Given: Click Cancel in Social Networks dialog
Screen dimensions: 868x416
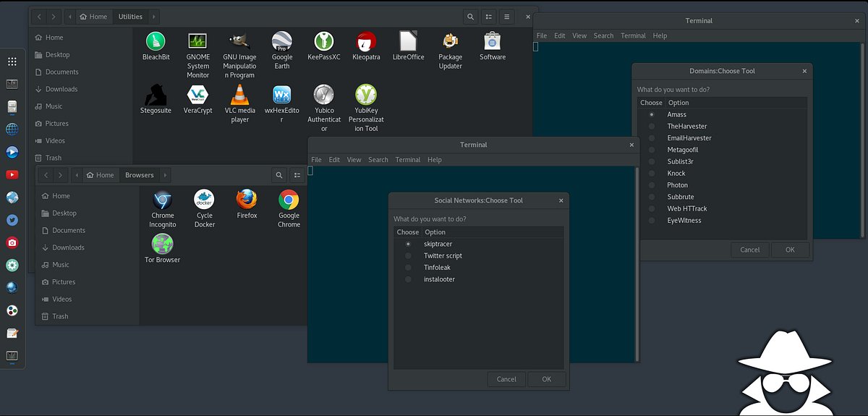Looking at the screenshot, I should coord(506,379).
